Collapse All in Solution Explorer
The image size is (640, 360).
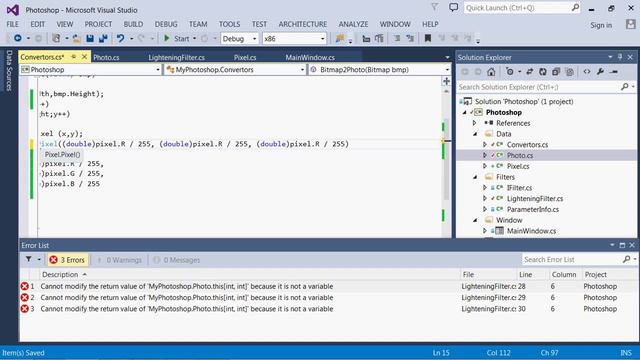pos(556,72)
